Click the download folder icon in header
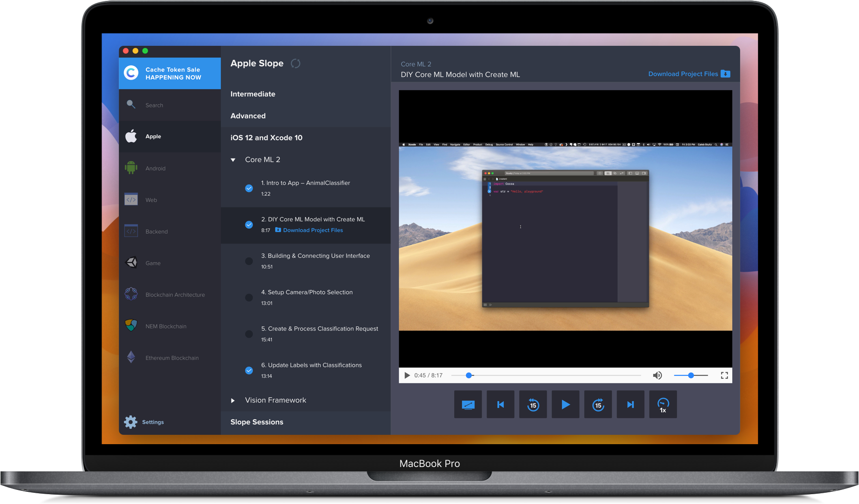This screenshot has height=504, width=859. pos(726,73)
